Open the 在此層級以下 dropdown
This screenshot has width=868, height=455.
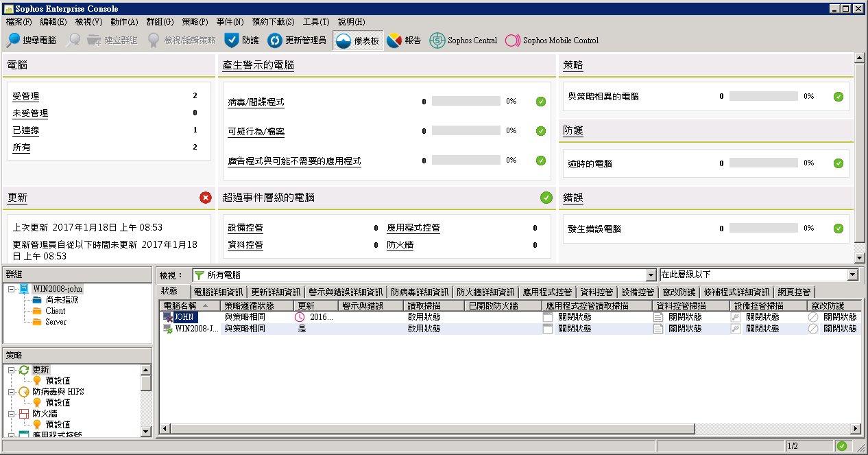853,275
